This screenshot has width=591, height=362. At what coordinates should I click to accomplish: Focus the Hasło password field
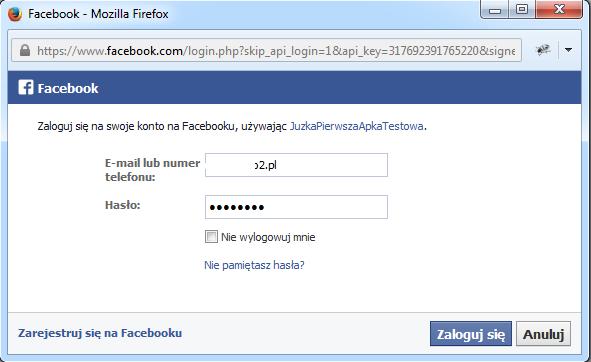click(296, 207)
